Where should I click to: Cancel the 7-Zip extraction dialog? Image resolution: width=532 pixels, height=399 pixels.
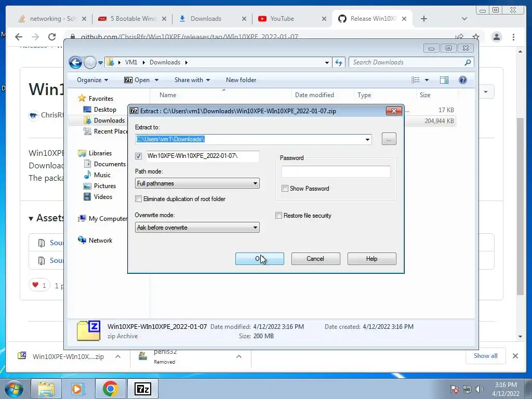pos(315,259)
